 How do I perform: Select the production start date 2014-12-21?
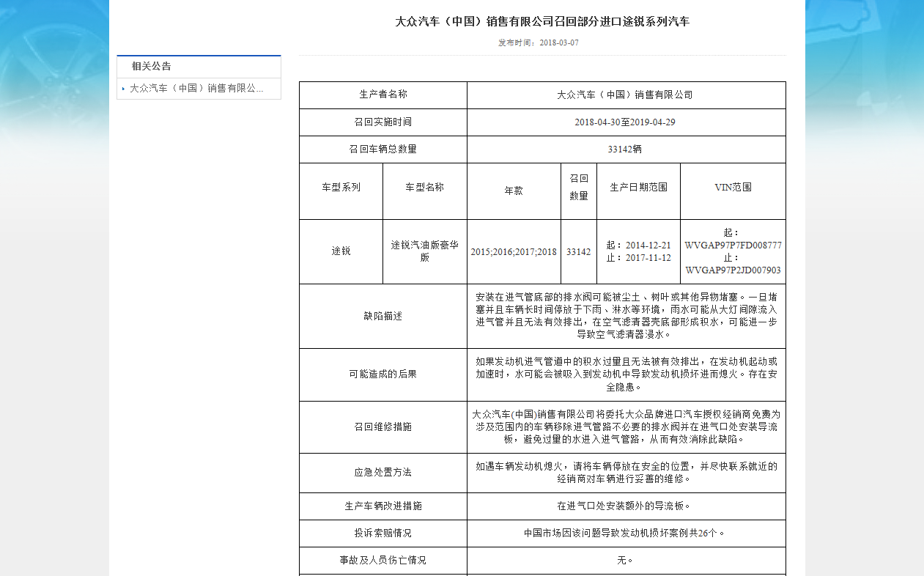(x=648, y=245)
